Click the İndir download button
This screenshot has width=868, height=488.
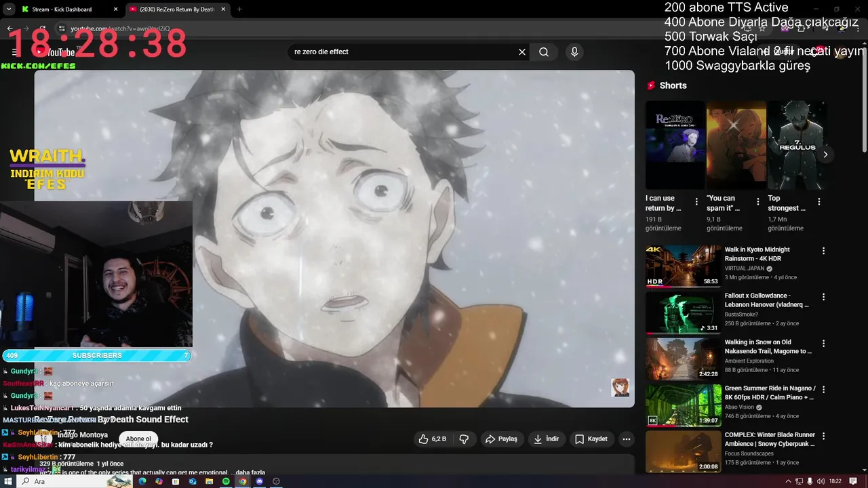pyautogui.click(x=546, y=439)
